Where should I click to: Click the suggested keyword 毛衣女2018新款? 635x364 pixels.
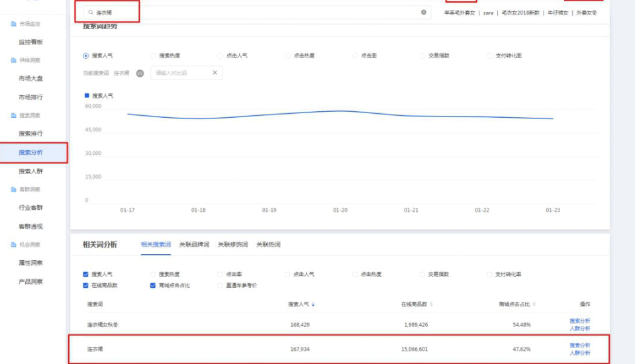pos(520,13)
